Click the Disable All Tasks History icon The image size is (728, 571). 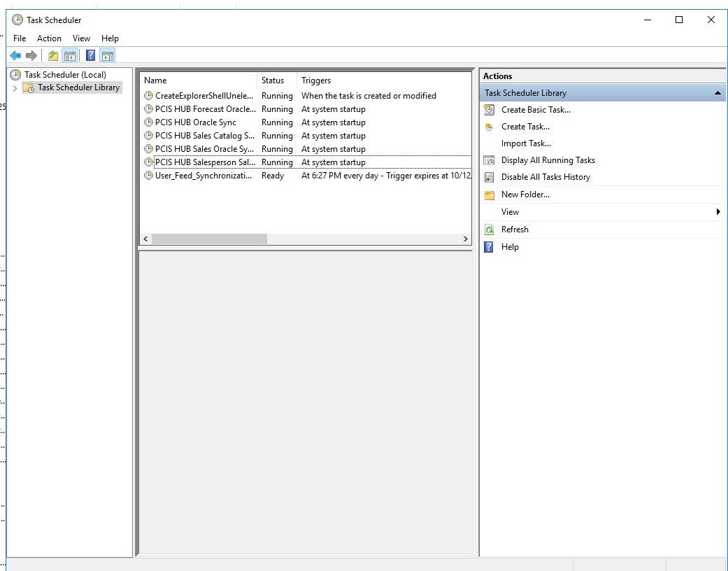(489, 177)
